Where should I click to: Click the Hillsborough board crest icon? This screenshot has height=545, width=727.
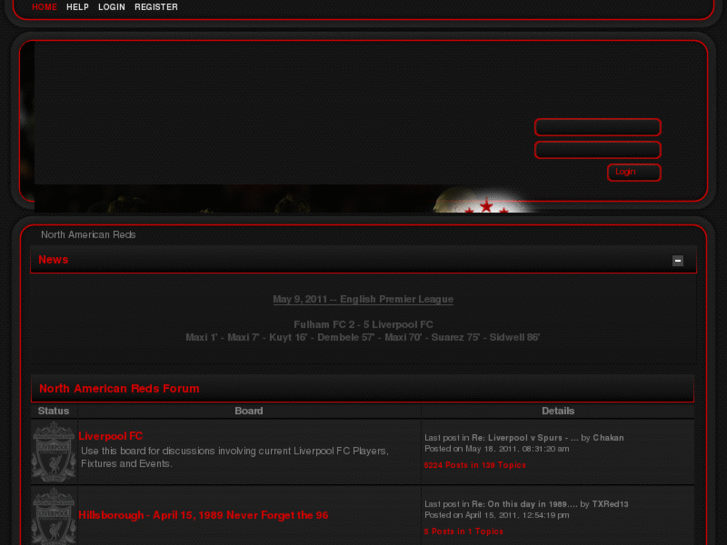(x=54, y=516)
